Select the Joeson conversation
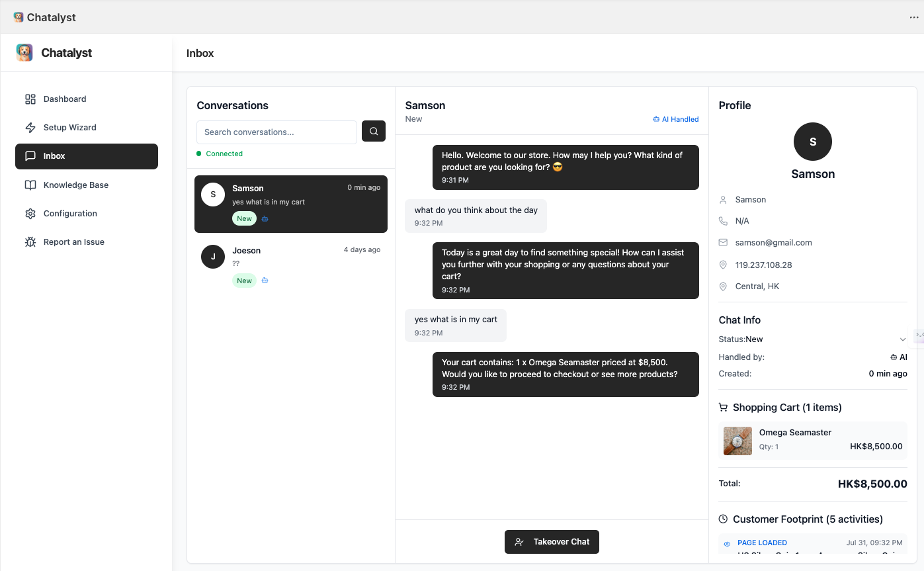The height and width of the screenshot is (571, 924). pos(291,265)
